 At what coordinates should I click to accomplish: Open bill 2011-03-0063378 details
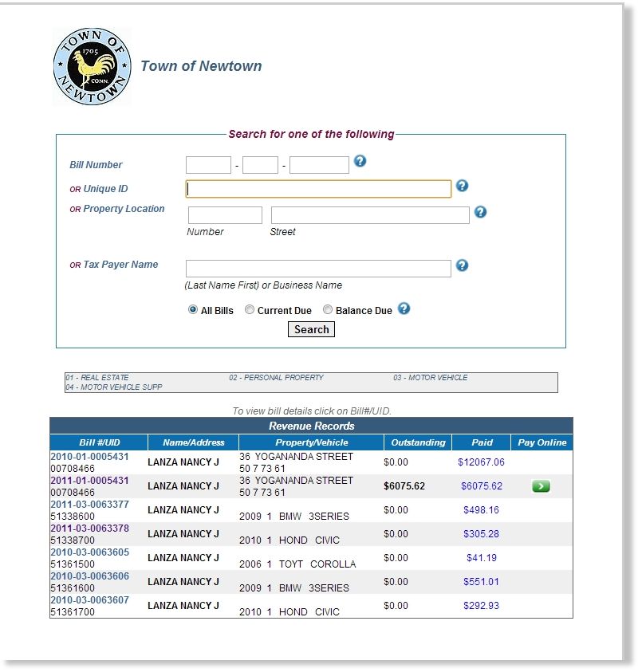coord(89,529)
